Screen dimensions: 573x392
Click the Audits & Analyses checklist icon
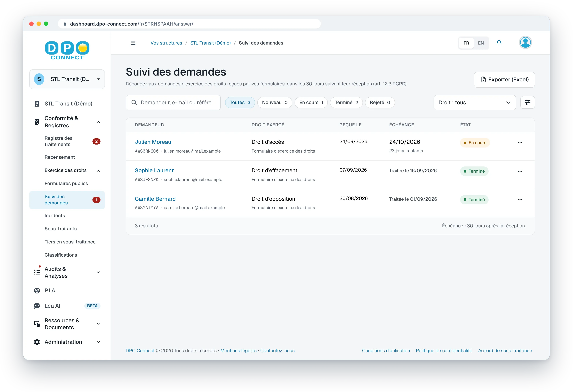[x=37, y=272]
